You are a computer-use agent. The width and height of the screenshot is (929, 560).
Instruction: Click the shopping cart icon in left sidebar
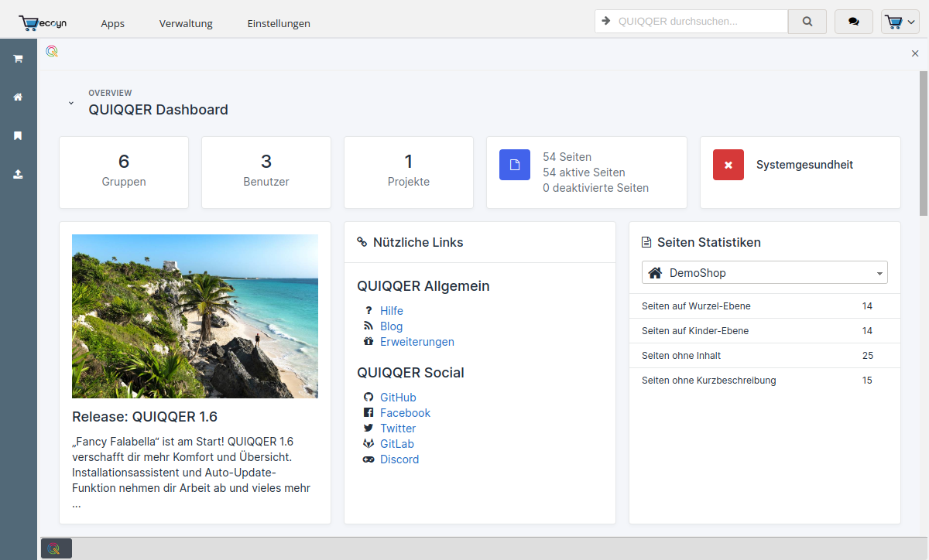coord(18,59)
